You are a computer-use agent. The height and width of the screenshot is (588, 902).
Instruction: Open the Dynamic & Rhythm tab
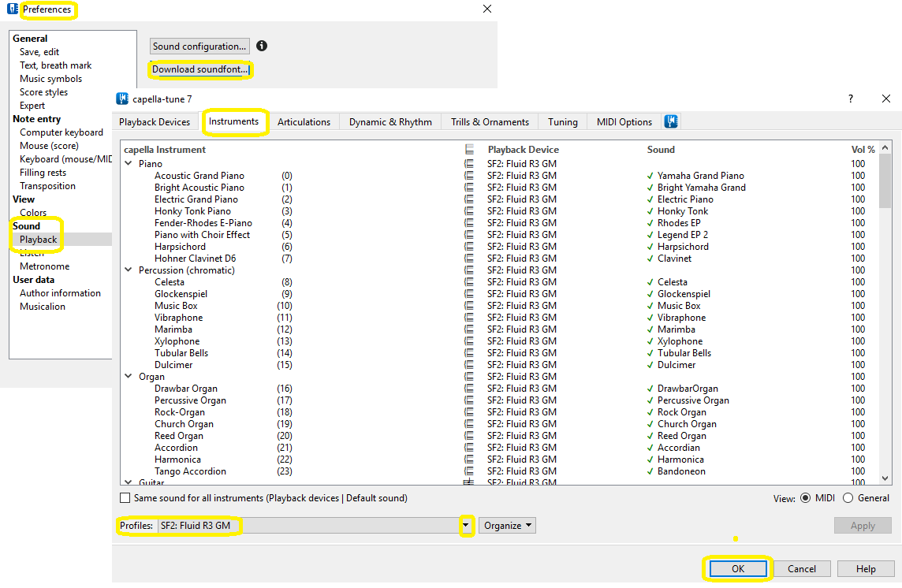coord(390,122)
